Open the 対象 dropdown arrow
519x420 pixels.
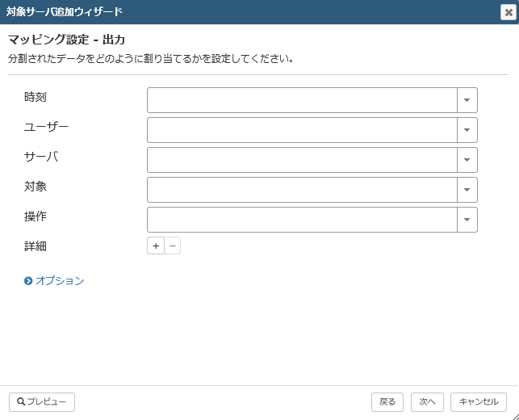467,190
